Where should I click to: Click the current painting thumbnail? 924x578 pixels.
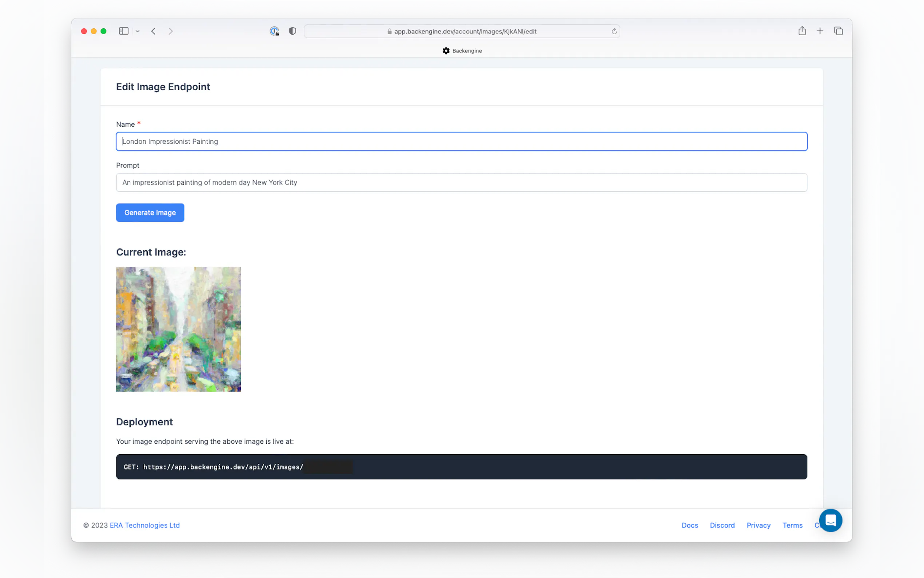(x=178, y=329)
